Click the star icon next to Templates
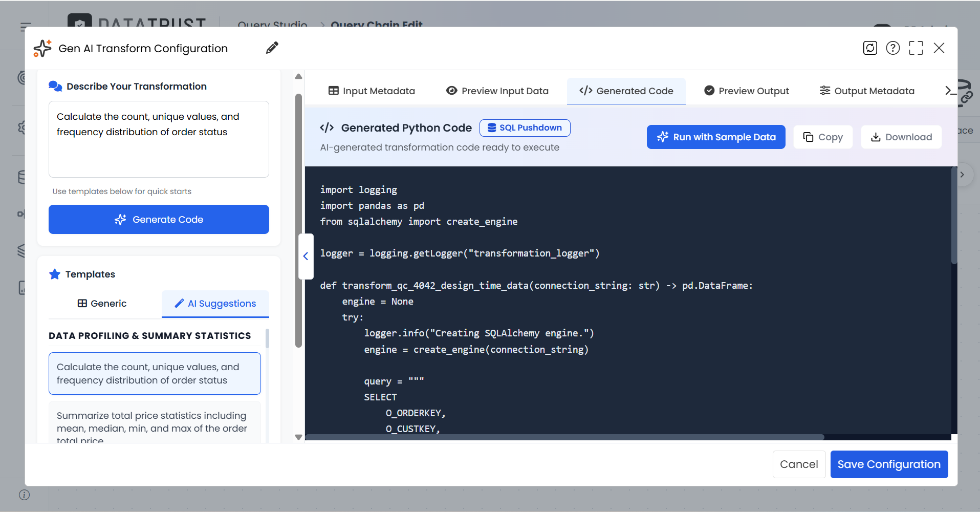This screenshot has width=980, height=512. point(55,274)
